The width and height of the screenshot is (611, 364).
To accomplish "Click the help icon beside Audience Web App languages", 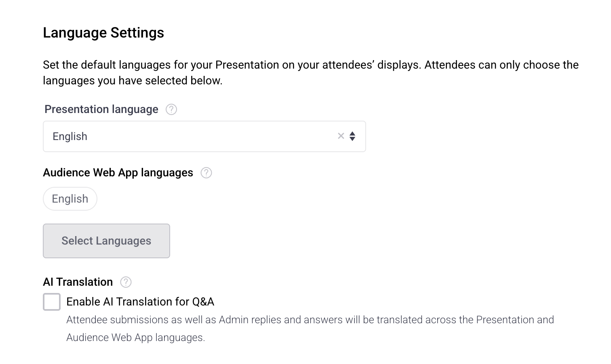I will pos(206,173).
